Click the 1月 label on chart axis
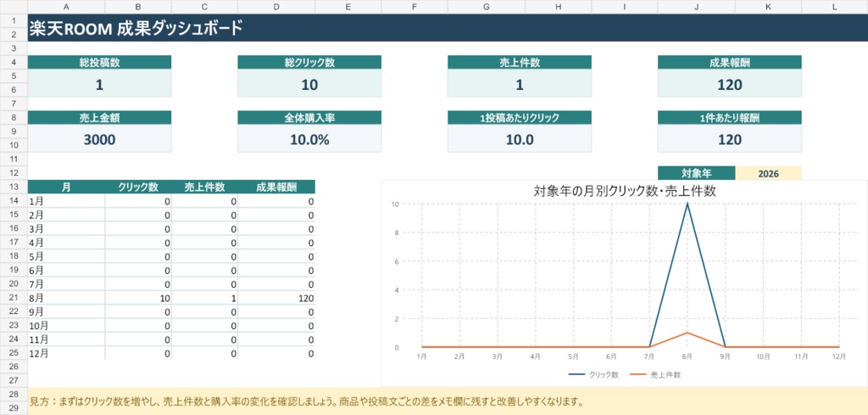The image size is (868, 415). (421, 357)
